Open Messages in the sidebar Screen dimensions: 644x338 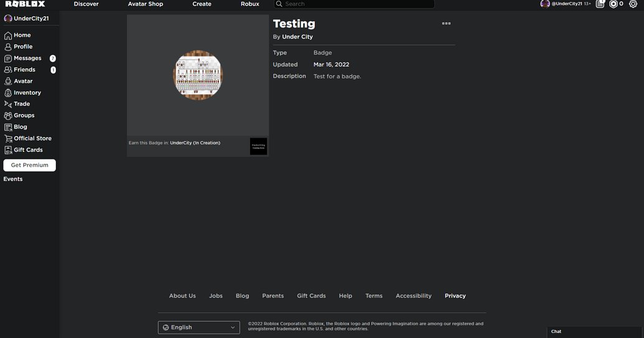pyautogui.click(x=27, y=59)
